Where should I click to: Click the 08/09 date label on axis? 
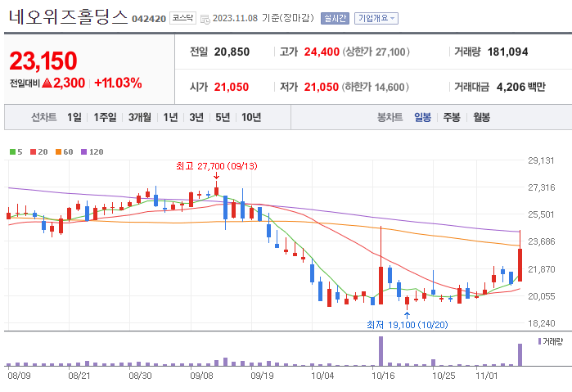[x=19, y=376]
